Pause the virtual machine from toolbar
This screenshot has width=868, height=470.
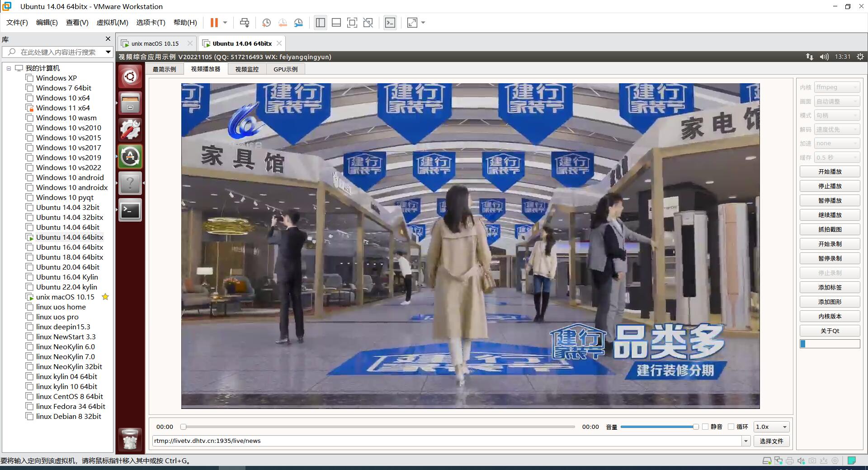[x=214, y=23]
